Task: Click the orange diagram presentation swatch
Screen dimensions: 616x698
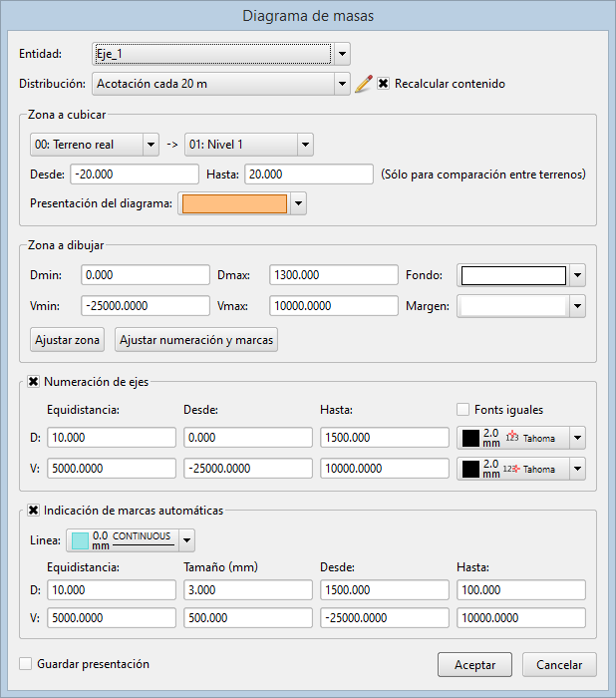Action: (234, 203)
